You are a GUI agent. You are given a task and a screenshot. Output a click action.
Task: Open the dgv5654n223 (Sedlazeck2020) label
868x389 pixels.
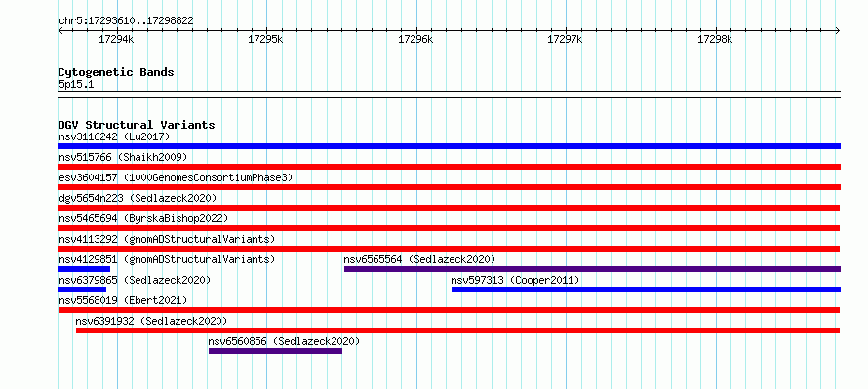[138, 198]
